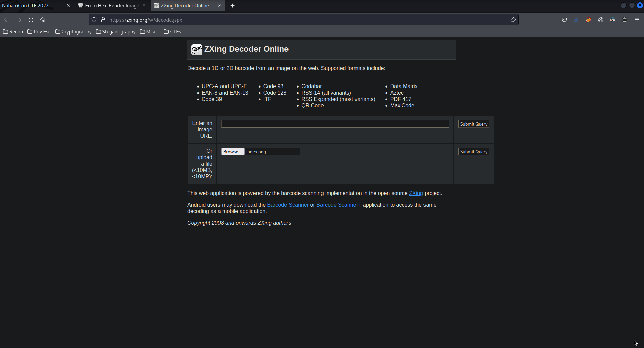Click the Codabar list item

tap(311, 86)
